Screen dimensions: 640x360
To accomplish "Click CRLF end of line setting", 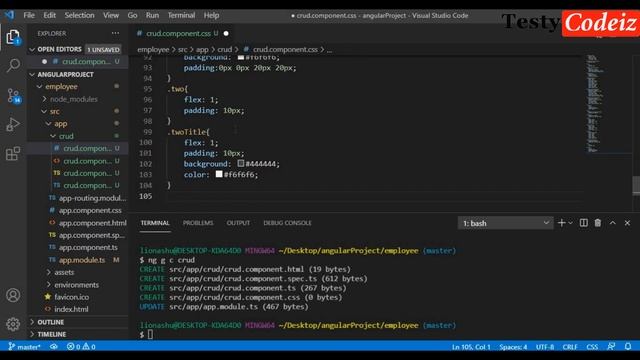I will coord(570,347).
